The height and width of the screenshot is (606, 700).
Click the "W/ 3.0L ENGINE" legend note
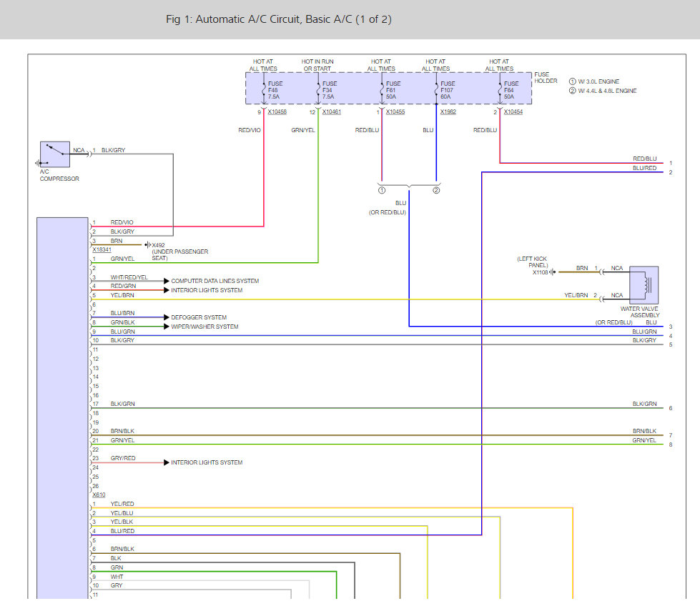click(x=598, y=81)
